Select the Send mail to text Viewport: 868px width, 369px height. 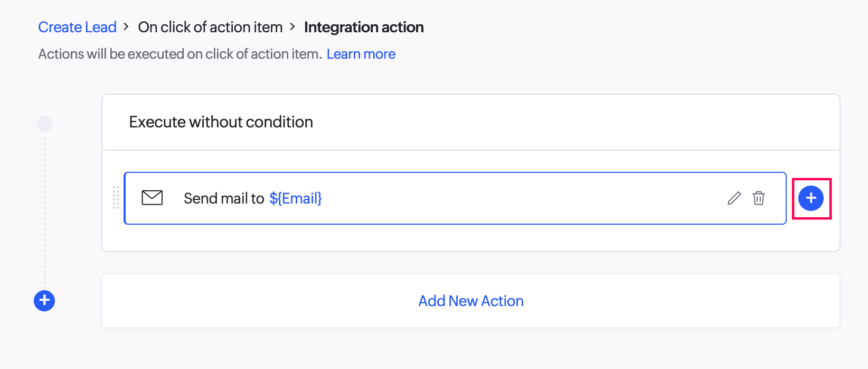coord(224,198)
